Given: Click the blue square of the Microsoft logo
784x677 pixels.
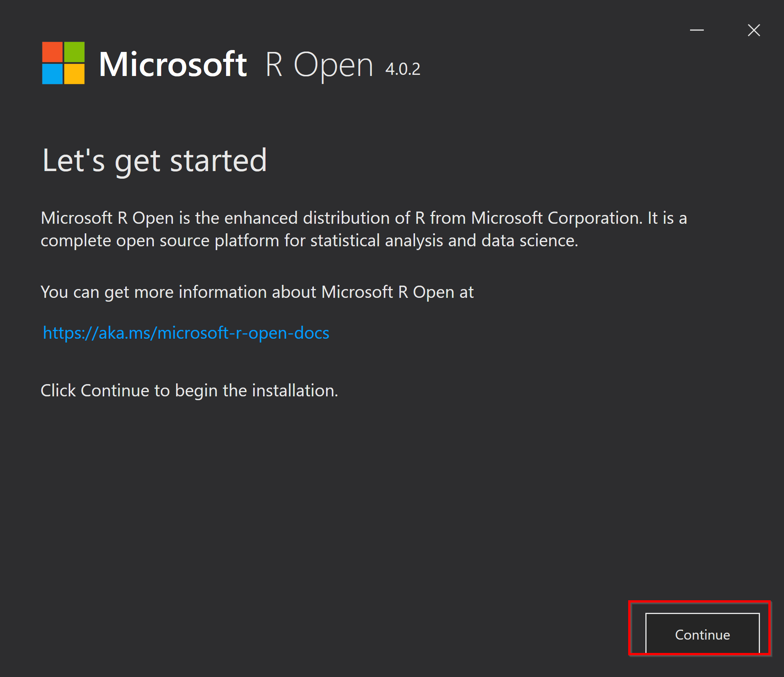Looking at the screenshot, I should click(52, 74).
